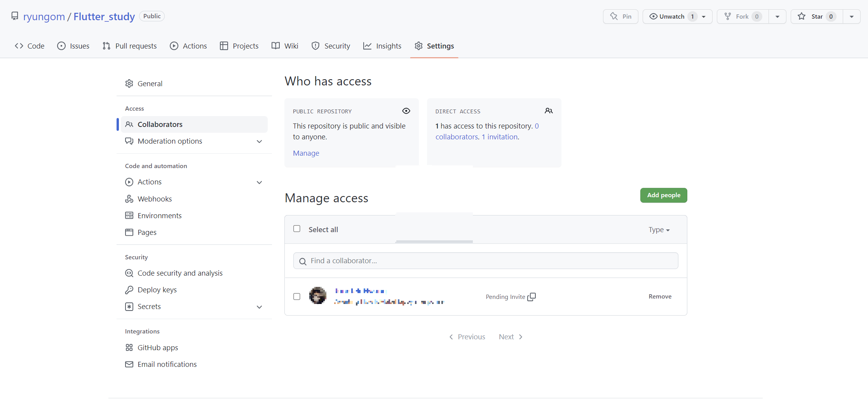Open Deploy keys settings
868x408 pixels.
point(194,290)
